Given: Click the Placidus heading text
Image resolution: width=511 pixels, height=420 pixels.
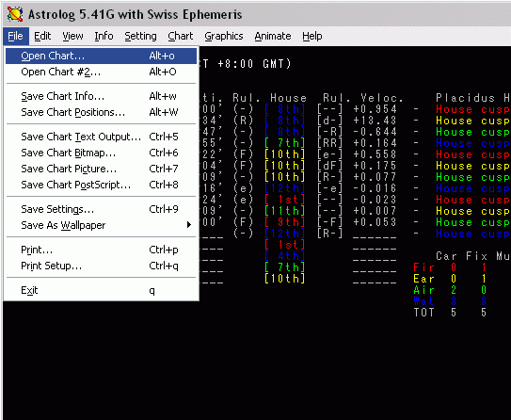Looking at the screenshot, I should pyautogui.click(x=465, y=98).
